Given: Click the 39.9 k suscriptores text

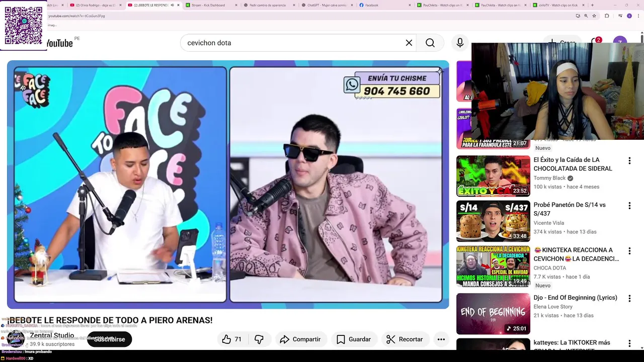Looking at the screenshot, I should (52, 344).
